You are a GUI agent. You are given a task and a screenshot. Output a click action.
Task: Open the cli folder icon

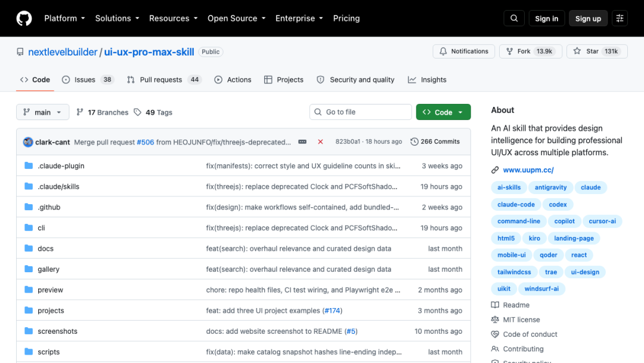pyautogui.click(x=29, y=227)
